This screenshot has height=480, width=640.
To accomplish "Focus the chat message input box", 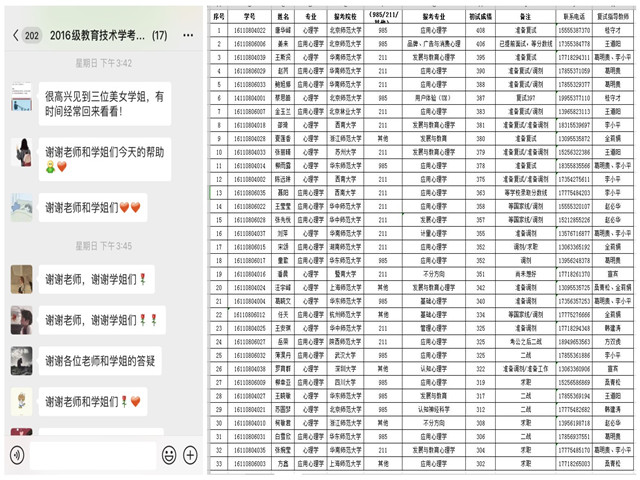I will click(92, 456).
